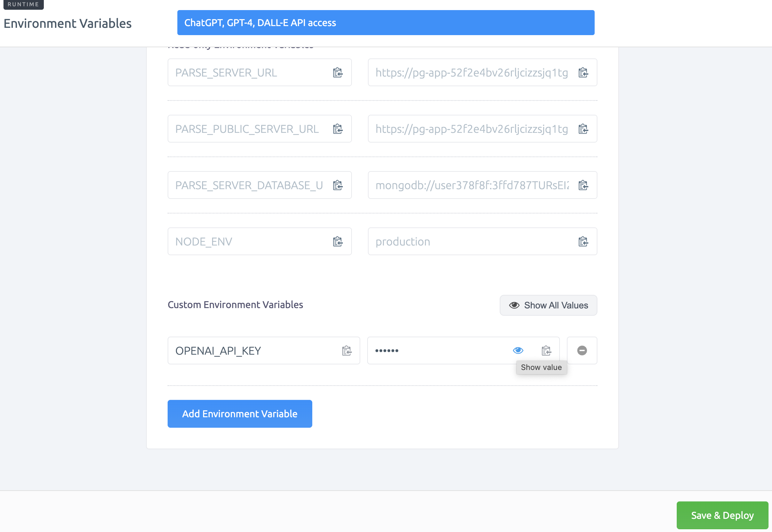The width and height of the screenshot is (772, 532).
Task: Copy the PARSE_PUBLIC_SERVER_URL variable name
Action: tap(338, 129)
